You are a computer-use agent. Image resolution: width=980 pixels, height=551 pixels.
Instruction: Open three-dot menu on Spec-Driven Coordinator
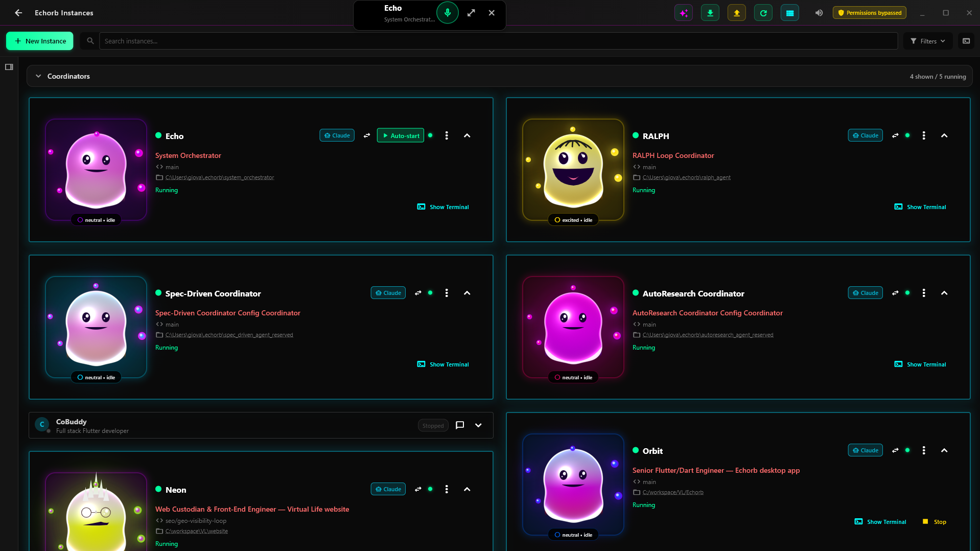click(447, 293)
